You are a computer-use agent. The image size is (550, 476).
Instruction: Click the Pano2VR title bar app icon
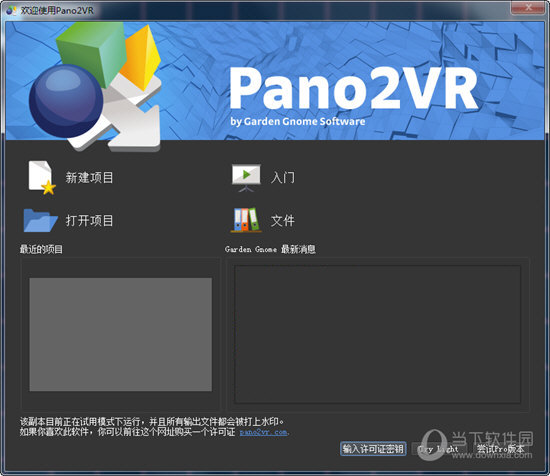coord(11,10)
